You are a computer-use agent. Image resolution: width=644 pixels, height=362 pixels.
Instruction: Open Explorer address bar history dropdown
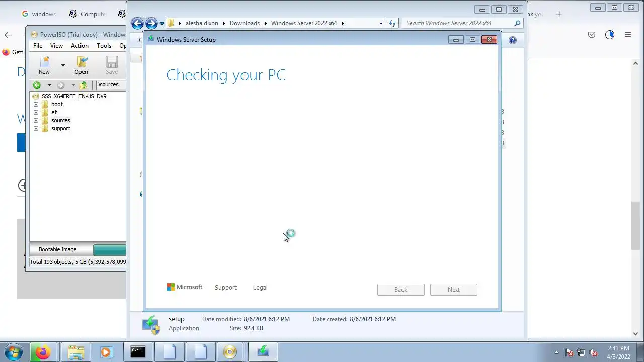(x=381, y=23)
